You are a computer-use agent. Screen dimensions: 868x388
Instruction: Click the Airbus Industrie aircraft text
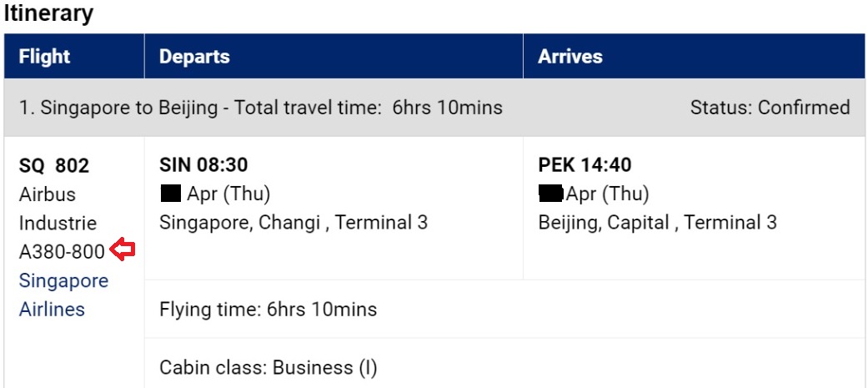pyautogui.click(x=58, y=209)
